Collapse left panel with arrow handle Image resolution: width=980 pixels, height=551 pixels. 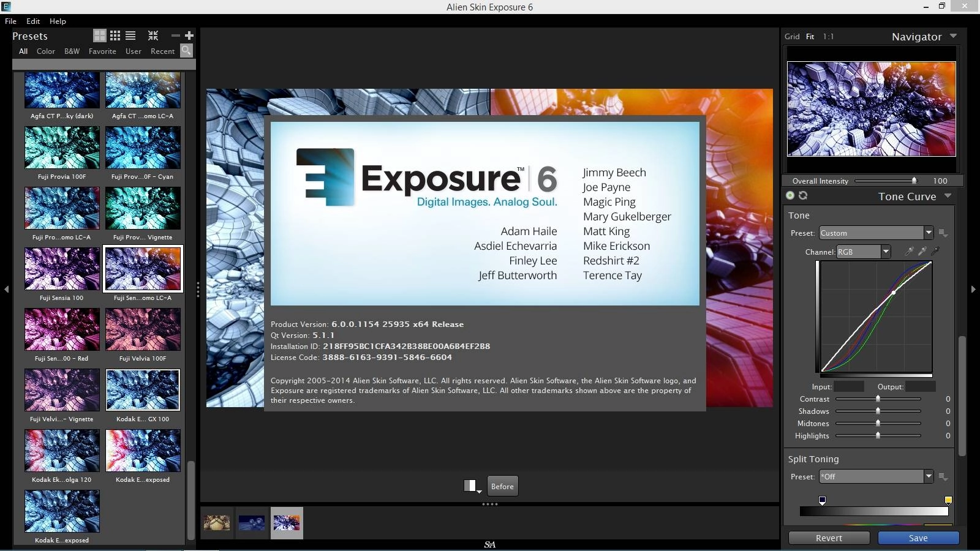point(6,289)
